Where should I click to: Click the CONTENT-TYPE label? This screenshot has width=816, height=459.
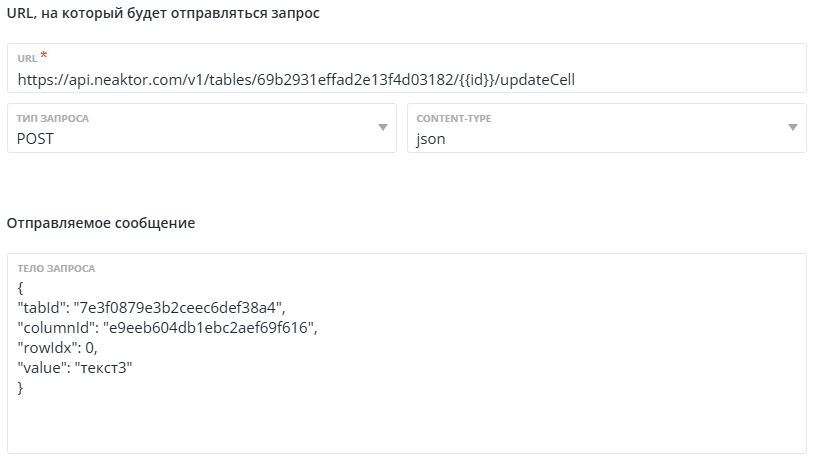click(454, 118)
